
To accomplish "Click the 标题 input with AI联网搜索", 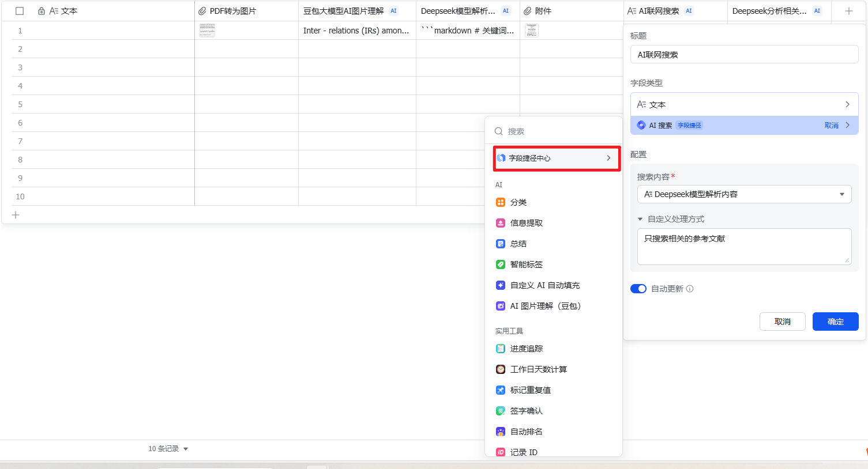I will (x=744, y=55).
